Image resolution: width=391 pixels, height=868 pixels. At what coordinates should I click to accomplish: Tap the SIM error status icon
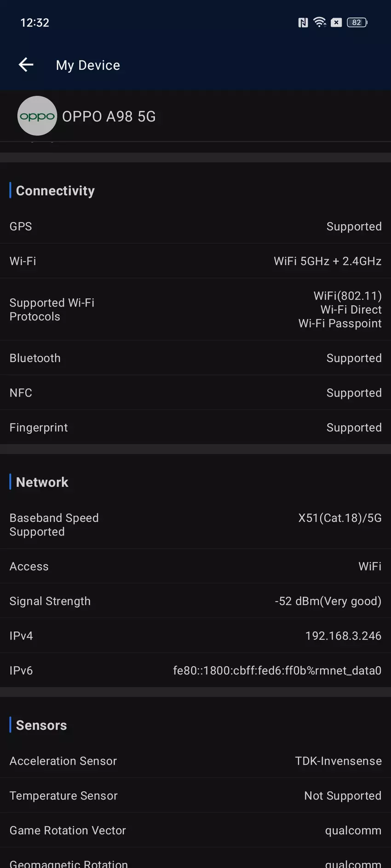[x=336, y=23]
